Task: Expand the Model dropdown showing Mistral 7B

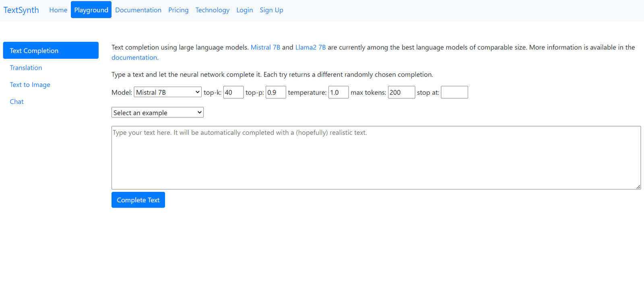Action: 167,92
